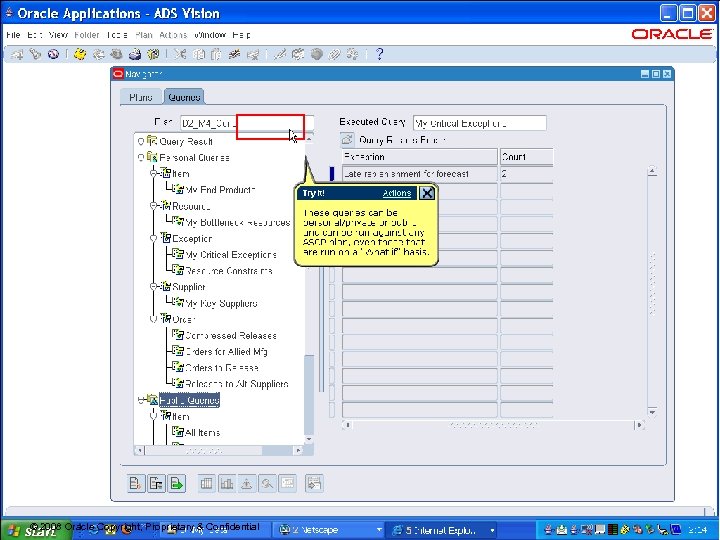Select My End Products query
Viewport: 720px width, 540px height.
[220, 190]
